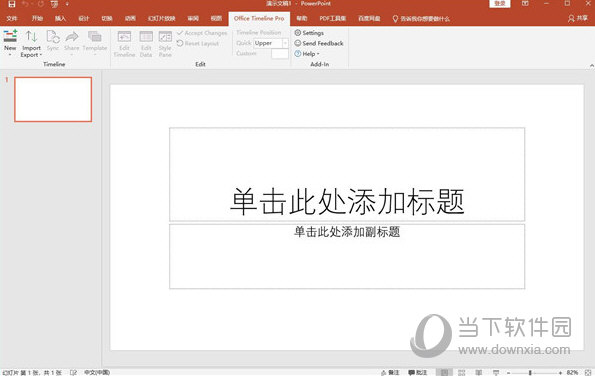The width and height of the screenshot is (595, 379).
Task: Switch to the 设计 tab
Action: (83, 18)
